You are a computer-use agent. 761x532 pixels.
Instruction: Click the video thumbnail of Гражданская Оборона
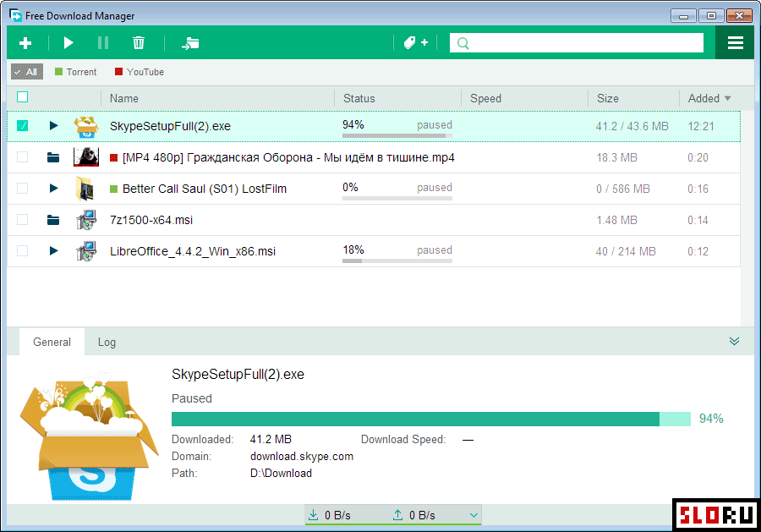pos(86,157)
